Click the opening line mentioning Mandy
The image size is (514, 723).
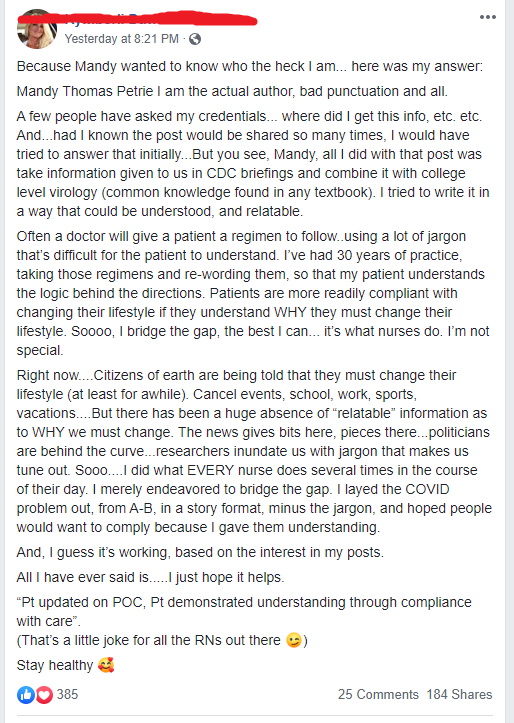tap(250, 66)
